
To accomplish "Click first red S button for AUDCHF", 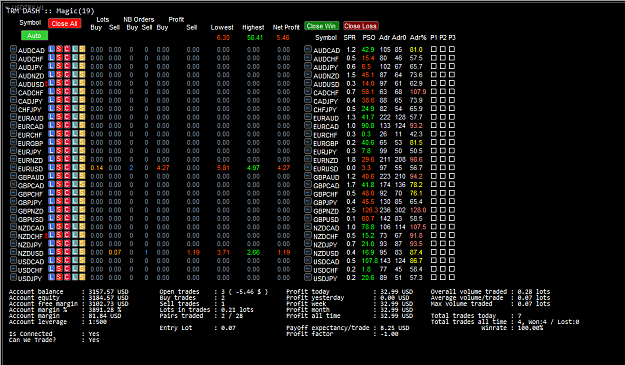I will tap(59, 57).
